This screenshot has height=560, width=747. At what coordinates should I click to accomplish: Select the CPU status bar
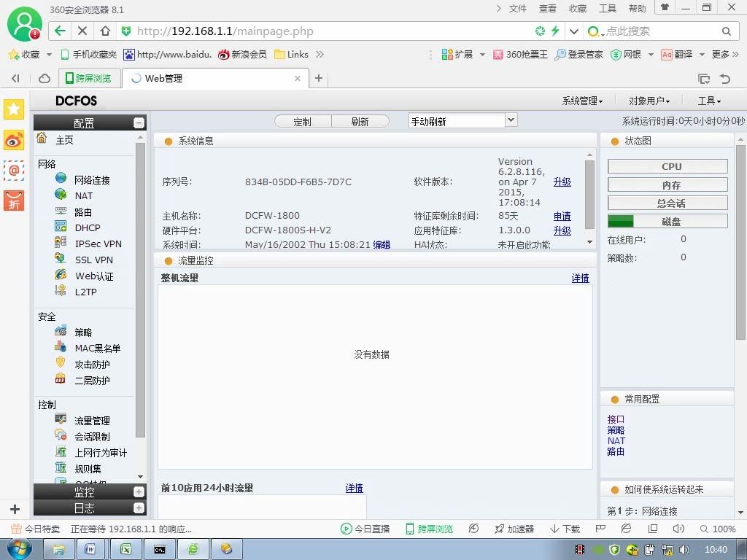click(667, 167)
